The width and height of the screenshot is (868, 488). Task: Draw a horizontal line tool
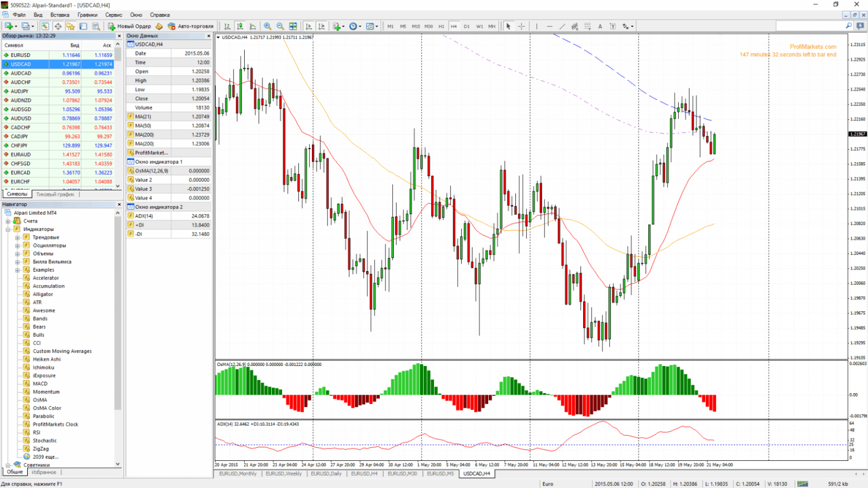coord(549,26)
